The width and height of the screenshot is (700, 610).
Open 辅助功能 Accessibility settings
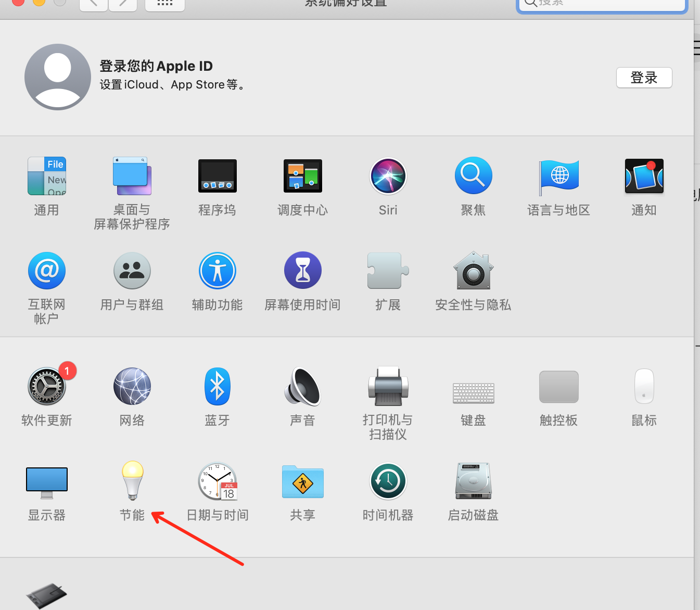pos(217,271)
